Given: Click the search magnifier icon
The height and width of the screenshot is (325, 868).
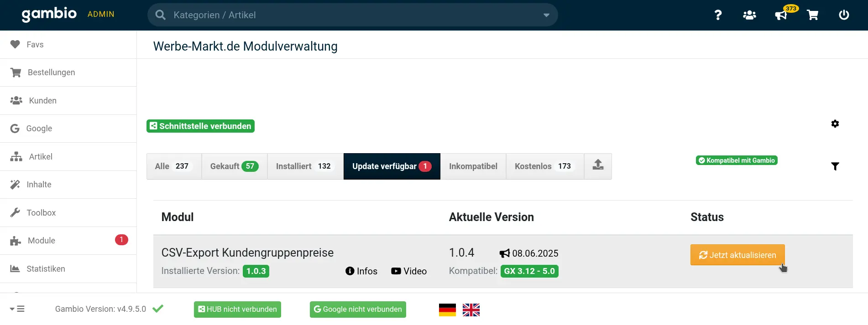Looking at the screenshot, I should pos(160,15).
